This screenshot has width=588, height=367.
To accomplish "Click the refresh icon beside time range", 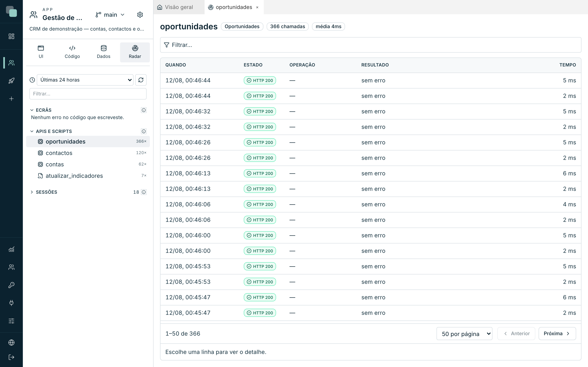I will [141, 80].
